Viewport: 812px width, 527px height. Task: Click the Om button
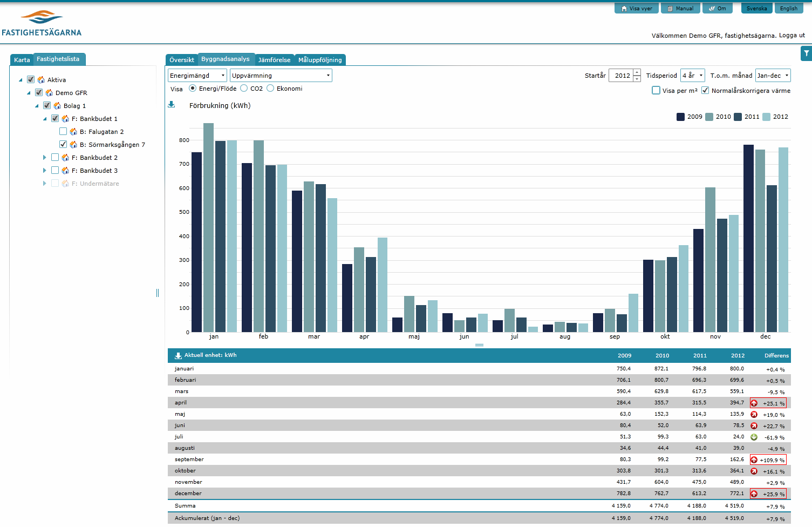pyautogui.click(x=718, y=8)
